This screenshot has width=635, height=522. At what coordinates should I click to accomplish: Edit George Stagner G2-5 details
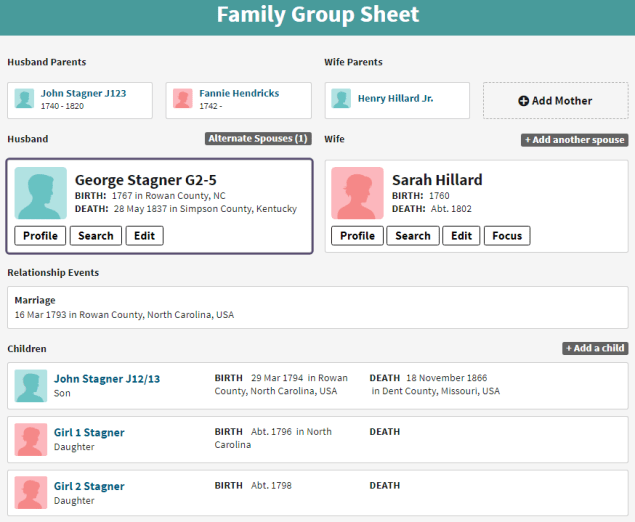coord(144,236)
